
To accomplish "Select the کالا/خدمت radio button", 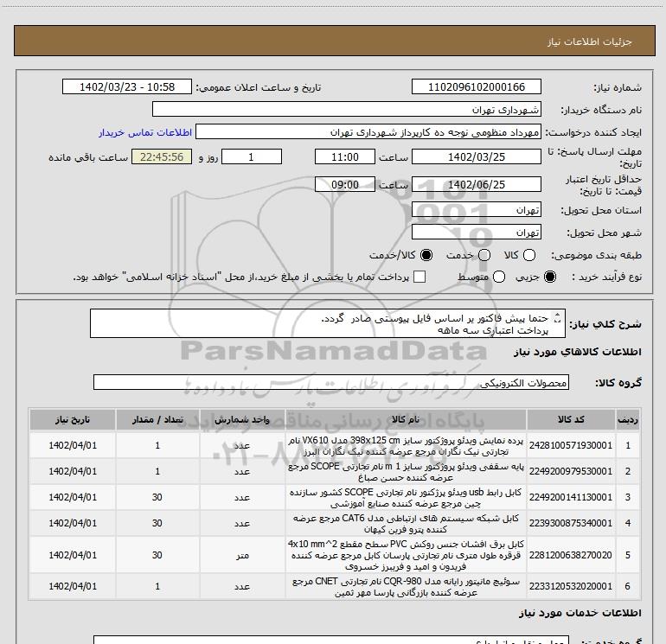I will click(x=426, y=255).
